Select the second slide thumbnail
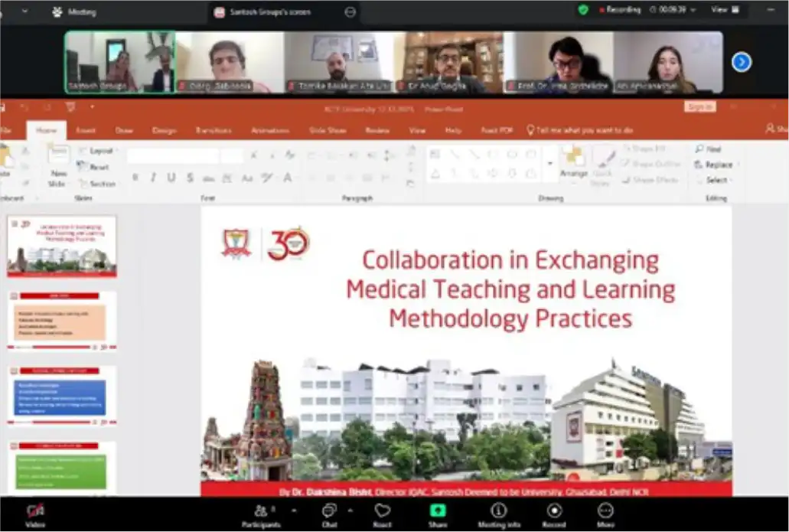The width and height of the screenshot is (789, 532). (62, 319)
